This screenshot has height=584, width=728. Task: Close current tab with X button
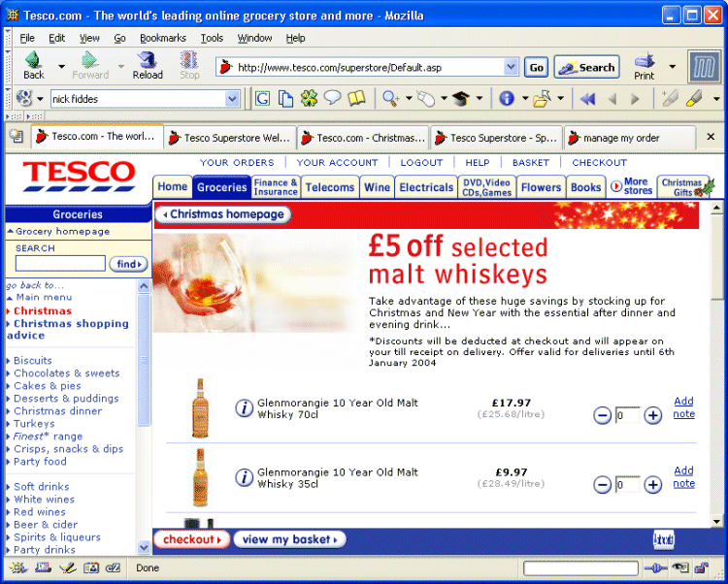[x=711, y=137]
